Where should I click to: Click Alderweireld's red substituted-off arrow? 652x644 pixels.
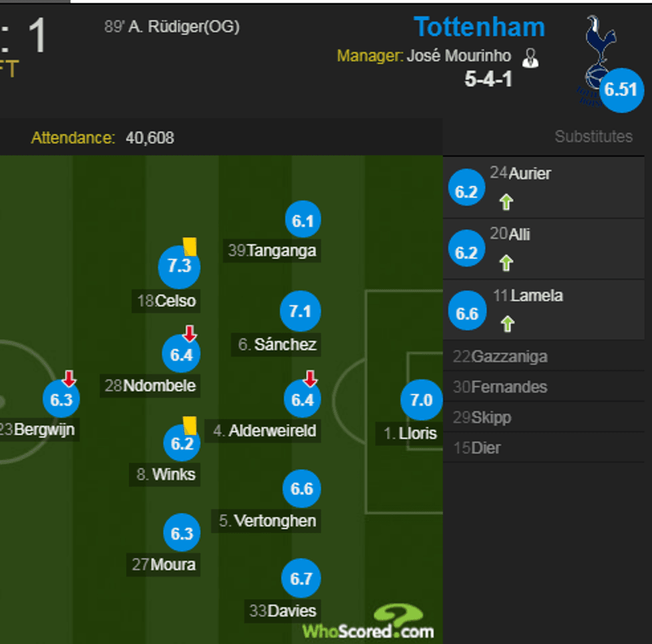pyautogui.click(x=311, y=379)
